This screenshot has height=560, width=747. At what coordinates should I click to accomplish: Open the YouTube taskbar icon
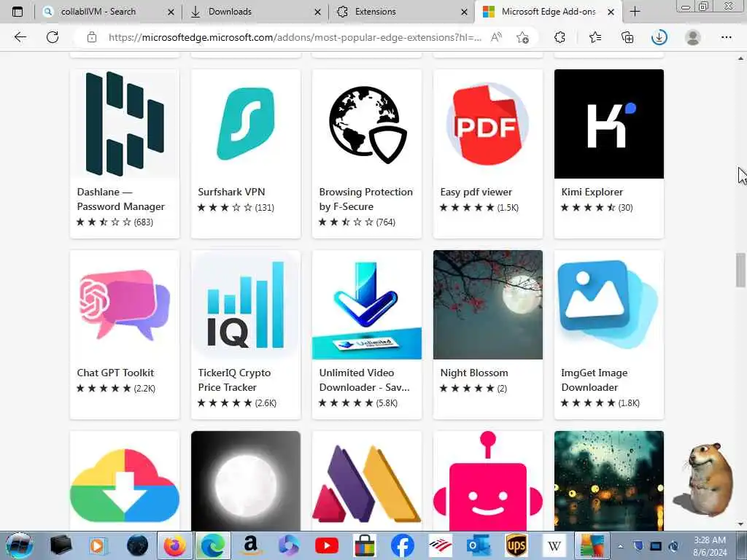[x=326, y=545]
